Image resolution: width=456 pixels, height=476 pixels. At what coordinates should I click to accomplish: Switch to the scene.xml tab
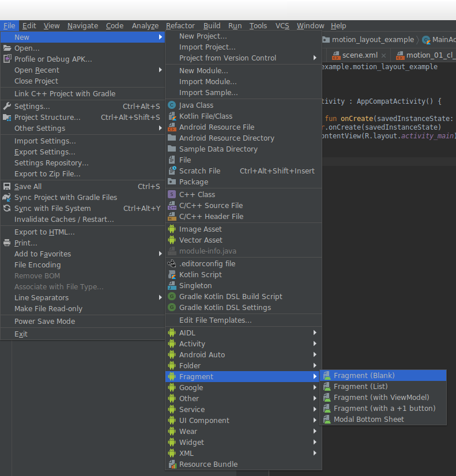(x=359, y=55)
